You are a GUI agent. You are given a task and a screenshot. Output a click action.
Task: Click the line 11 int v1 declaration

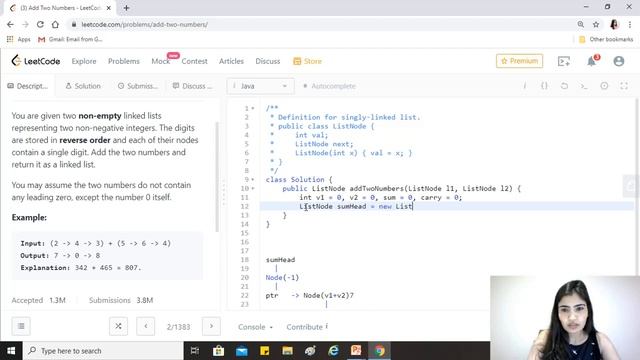(380, 198)
